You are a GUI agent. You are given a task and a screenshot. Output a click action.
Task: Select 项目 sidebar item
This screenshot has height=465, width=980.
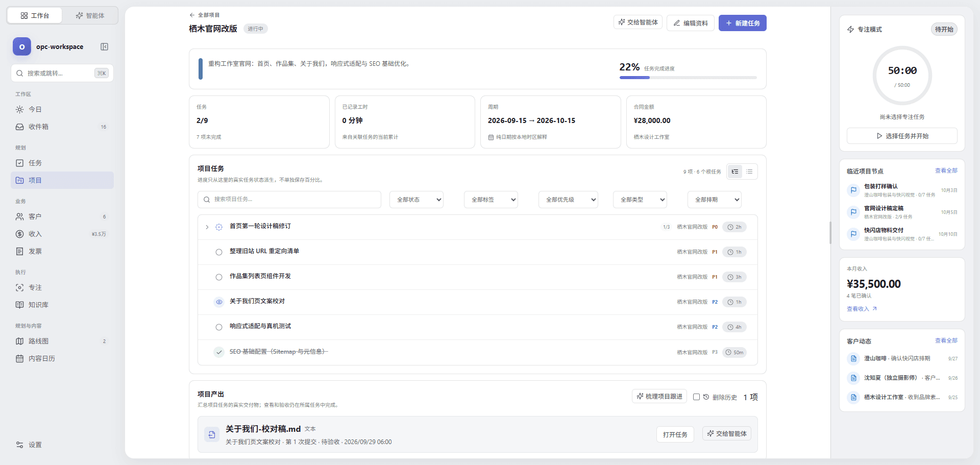click(x=62, y=180)
